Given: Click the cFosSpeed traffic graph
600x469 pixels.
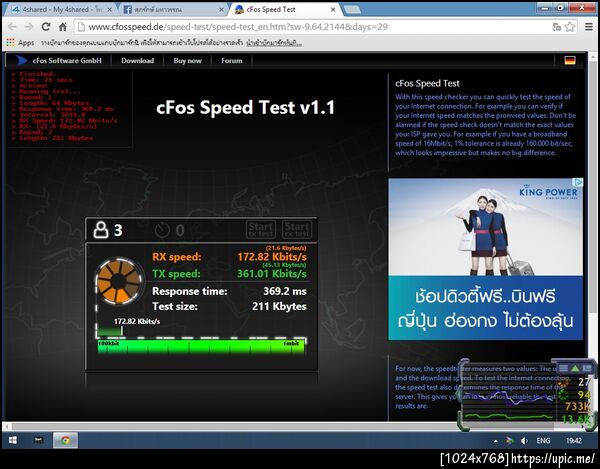Looking at the screenshot, I should [x=509, y=402].
